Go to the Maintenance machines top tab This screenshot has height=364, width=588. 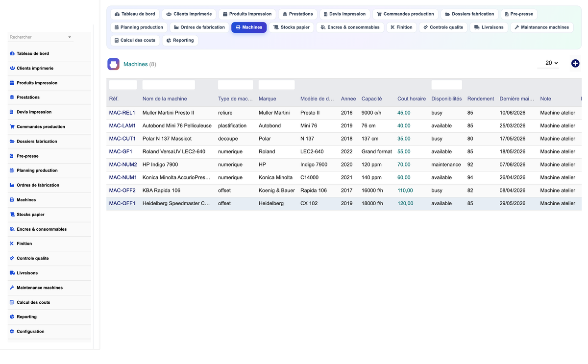[x=541, y=27]
